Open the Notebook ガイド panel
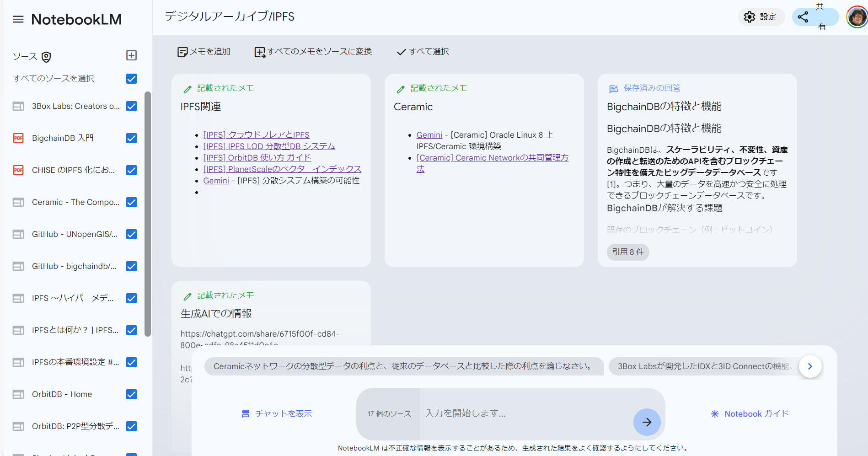868x456 pixels. 749,413
